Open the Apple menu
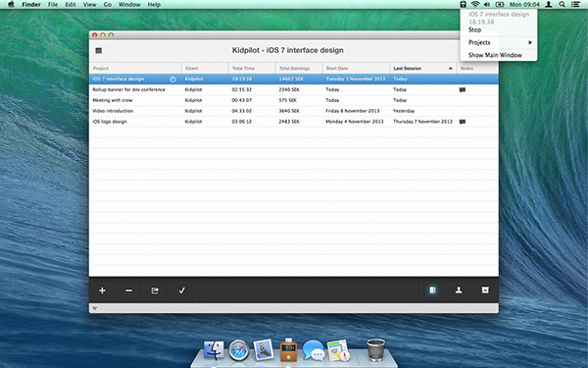 11,5
